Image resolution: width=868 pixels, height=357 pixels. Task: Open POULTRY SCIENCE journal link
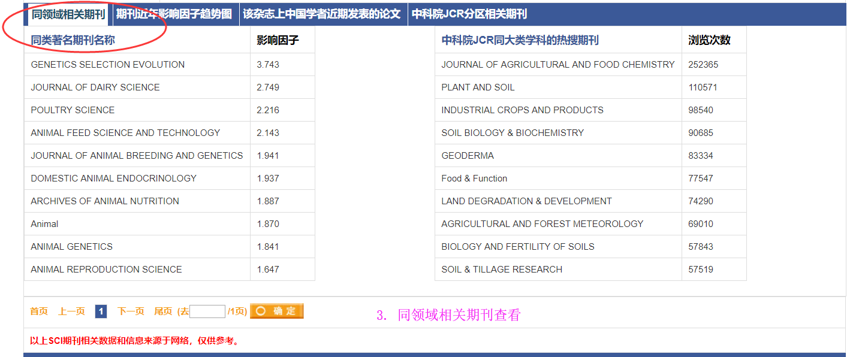tap(73, 110)
